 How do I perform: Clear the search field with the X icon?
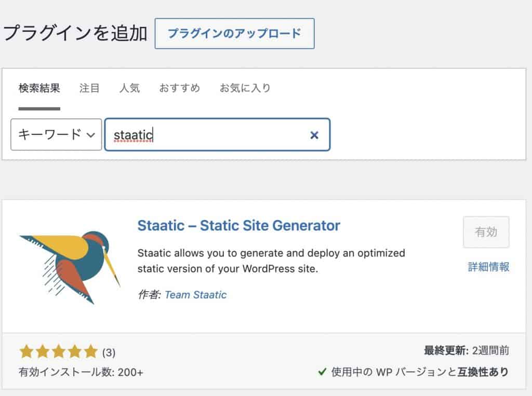click(314, 135)
